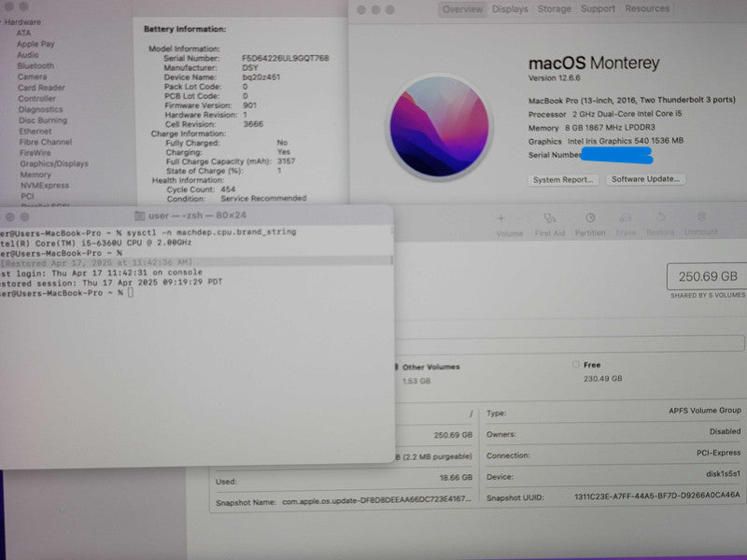This screenshot has width=747, height=560.
Task: Select Camera in the Hardware list
Action: pos(33,77)
